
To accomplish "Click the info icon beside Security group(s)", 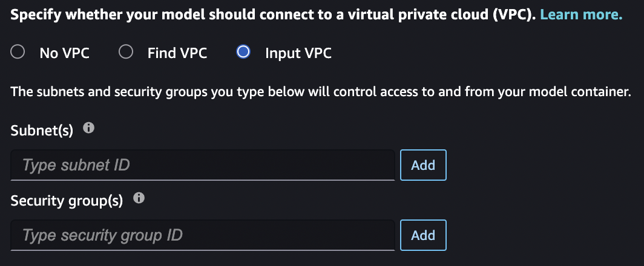I will (x=138, y=198).
